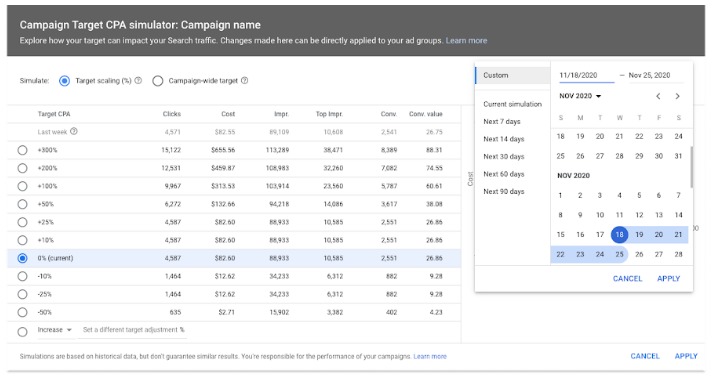The height and width of the screenshot is (377, 713).
Task: Select Campaign-wide target radio button
Action: point(158,81)
